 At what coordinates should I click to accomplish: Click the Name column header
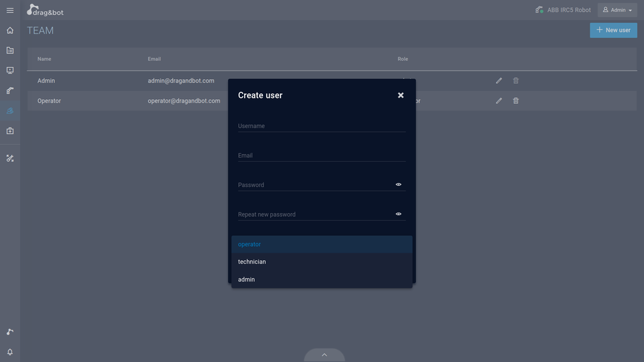(x=44, y=59)
